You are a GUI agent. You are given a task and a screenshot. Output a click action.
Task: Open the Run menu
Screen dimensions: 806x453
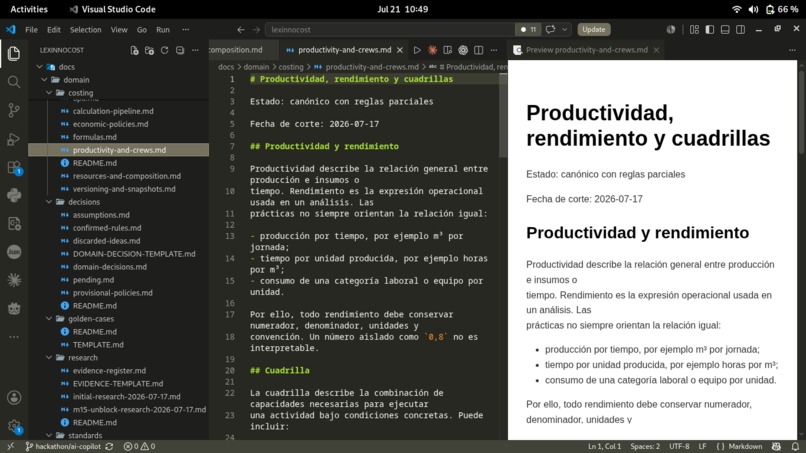pyautogui.click(x=163, y=29)
